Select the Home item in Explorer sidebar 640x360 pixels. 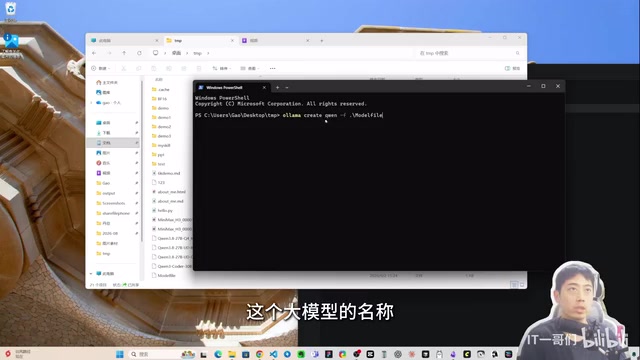click(x=107, y=82)
